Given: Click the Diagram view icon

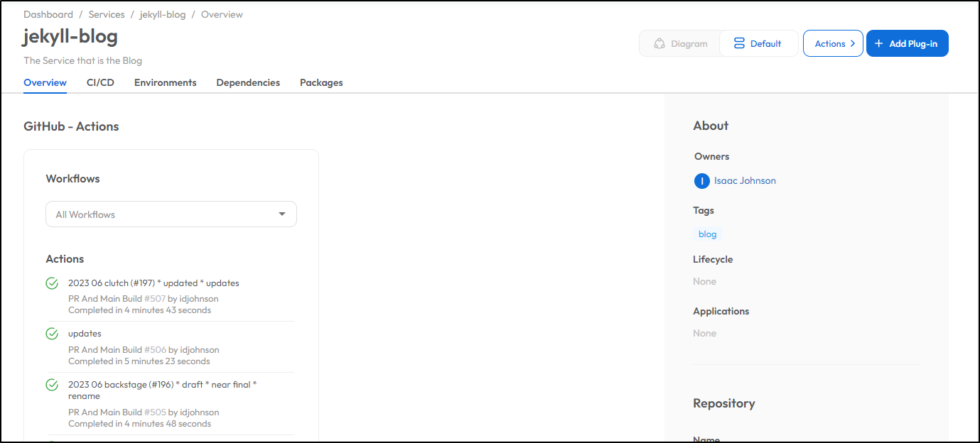Looking at the screenshot, I should [659, 43].
